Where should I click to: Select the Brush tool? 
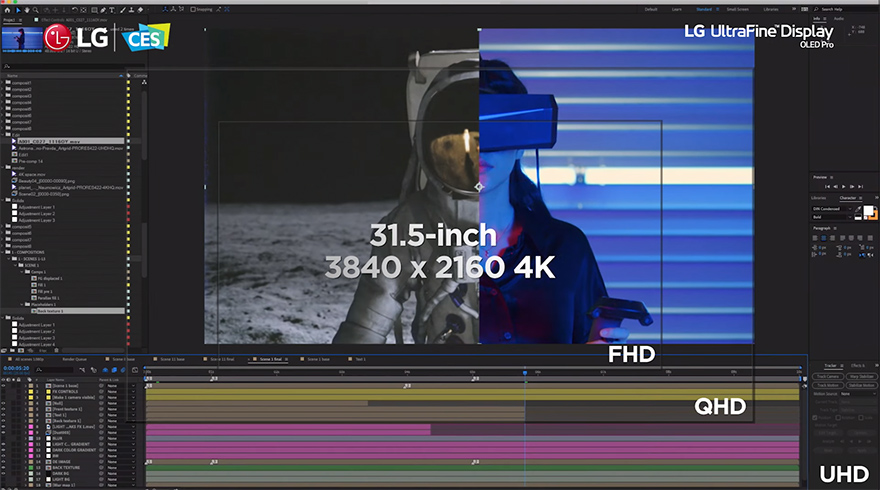click(123, 10)
